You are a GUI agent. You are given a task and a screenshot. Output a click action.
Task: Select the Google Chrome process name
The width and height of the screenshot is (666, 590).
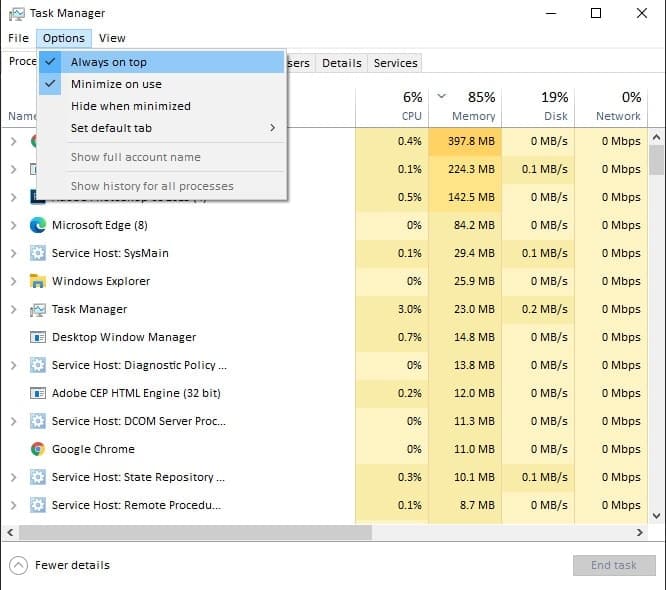(x=93, y=449)
